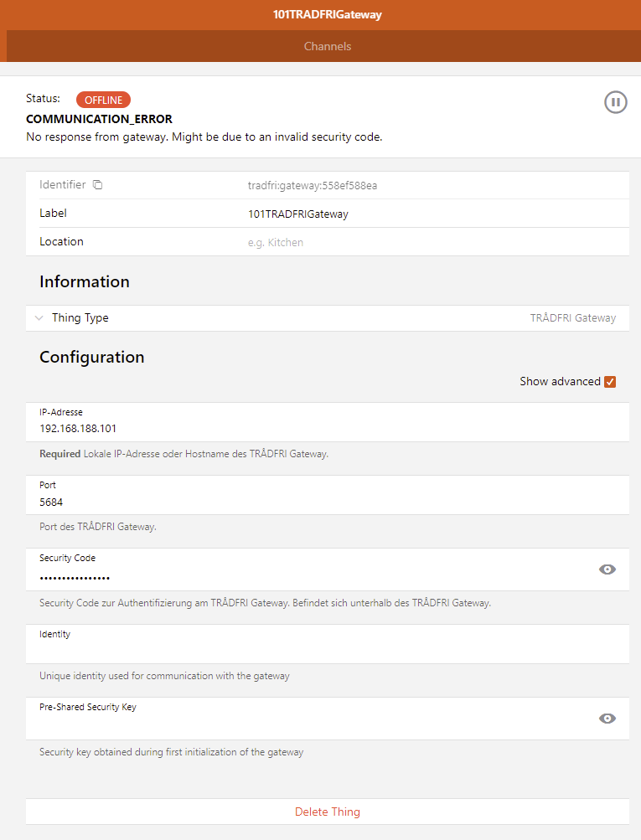Switch to the Channels tab
Viewport: 641px width, 840px height.
(328, 46)
